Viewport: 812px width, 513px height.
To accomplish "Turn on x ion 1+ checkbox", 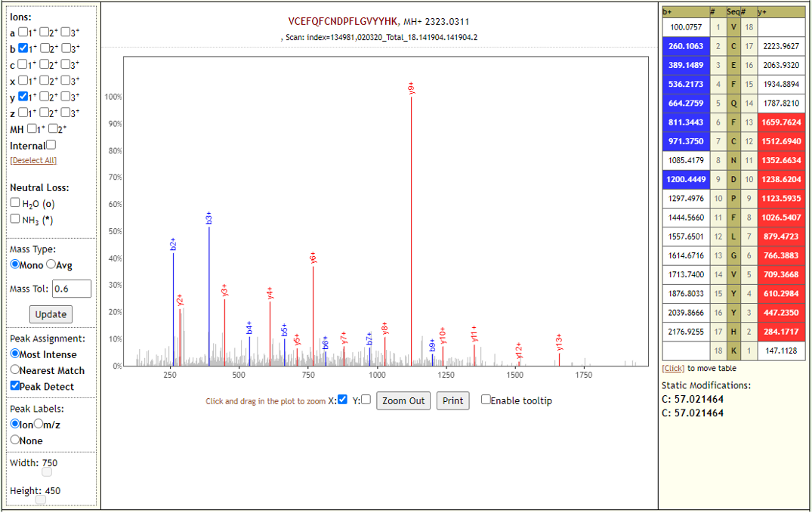I will click(23, 80).
